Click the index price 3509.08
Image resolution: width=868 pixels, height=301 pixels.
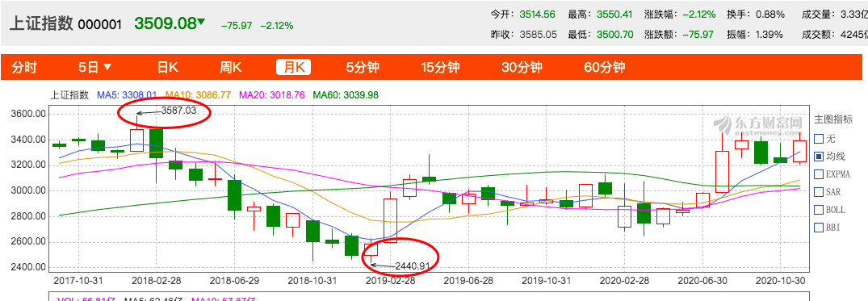(166, 23)
